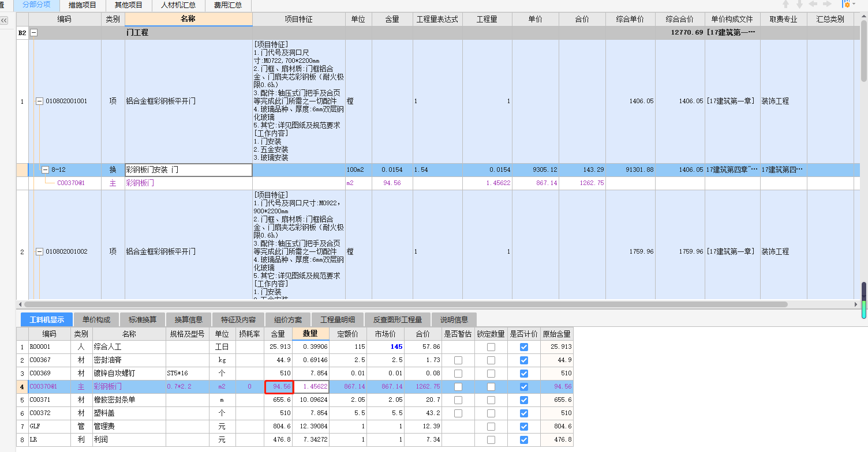
Task: Switch to 措施项目 tab
Action: coord(83,5)
